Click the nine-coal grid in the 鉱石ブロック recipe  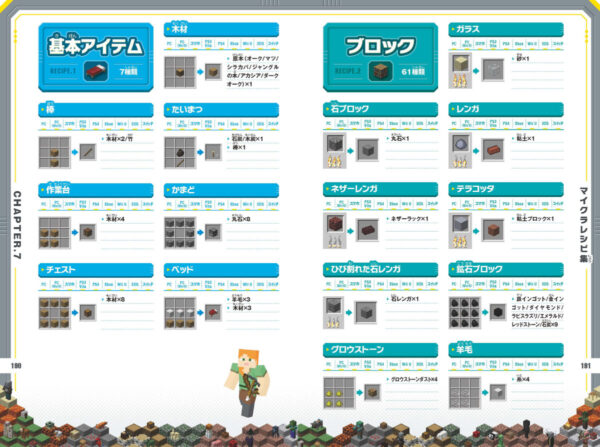click(465, 313)
